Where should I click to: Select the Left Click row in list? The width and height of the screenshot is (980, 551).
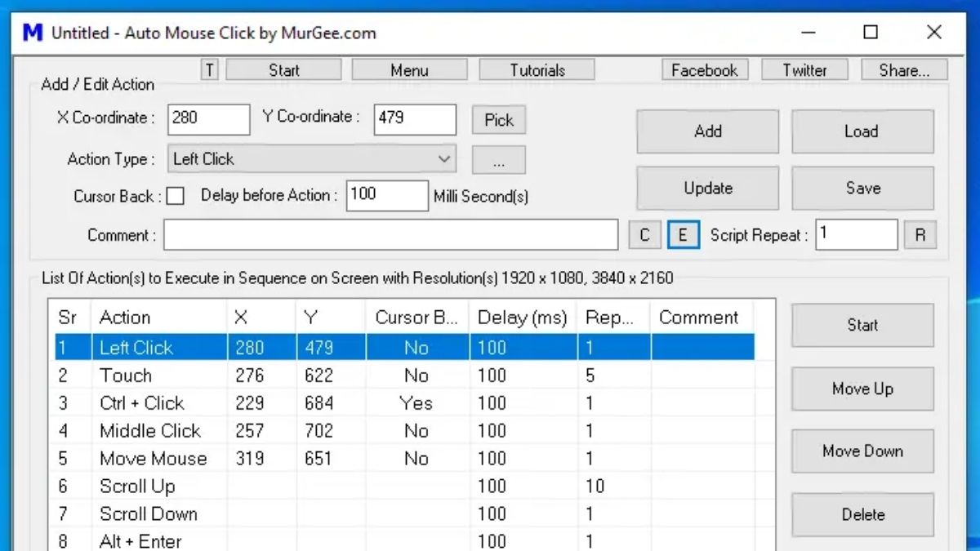[x=404, y=348]
